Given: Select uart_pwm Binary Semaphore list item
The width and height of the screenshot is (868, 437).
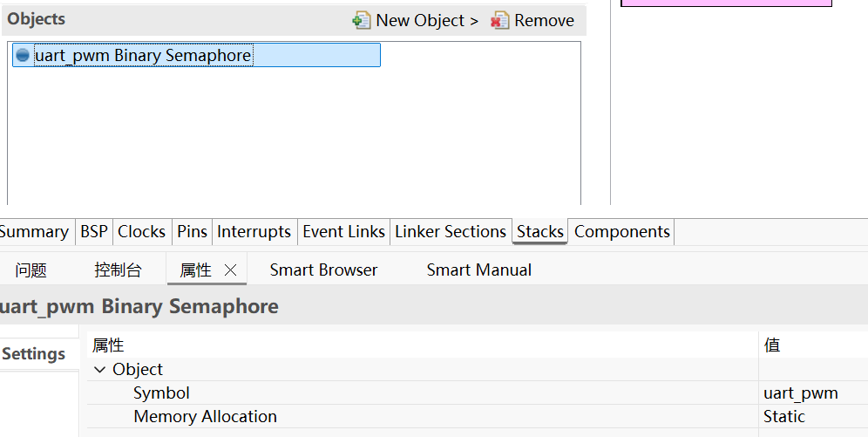Looking at the screenshot, I should (143, 56).
